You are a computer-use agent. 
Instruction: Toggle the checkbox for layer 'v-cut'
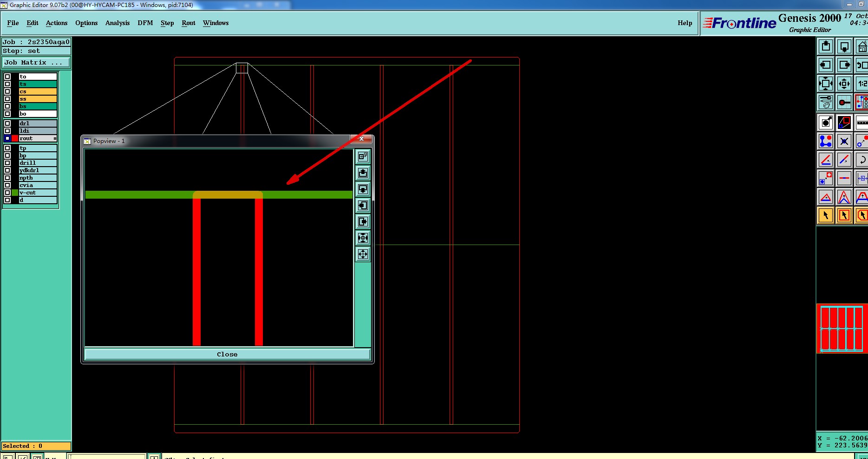(7, 193)
